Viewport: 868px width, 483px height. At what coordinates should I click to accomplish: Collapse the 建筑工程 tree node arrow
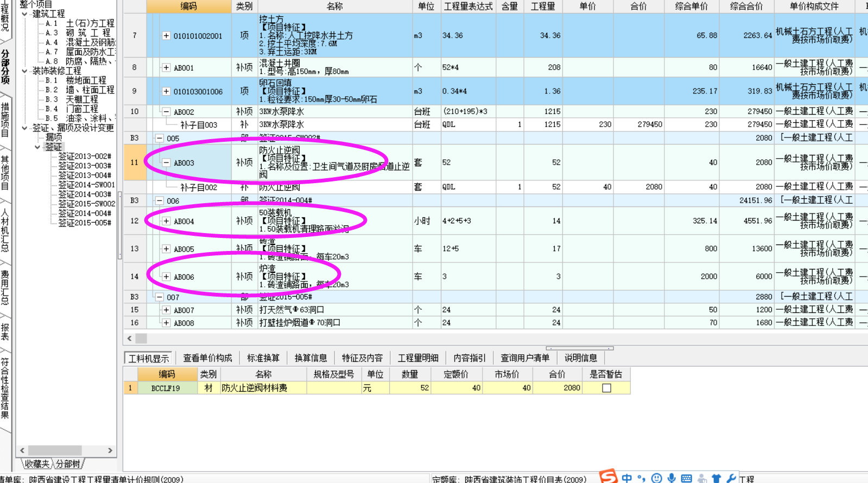pyautogui.click(x=24, y=14)
